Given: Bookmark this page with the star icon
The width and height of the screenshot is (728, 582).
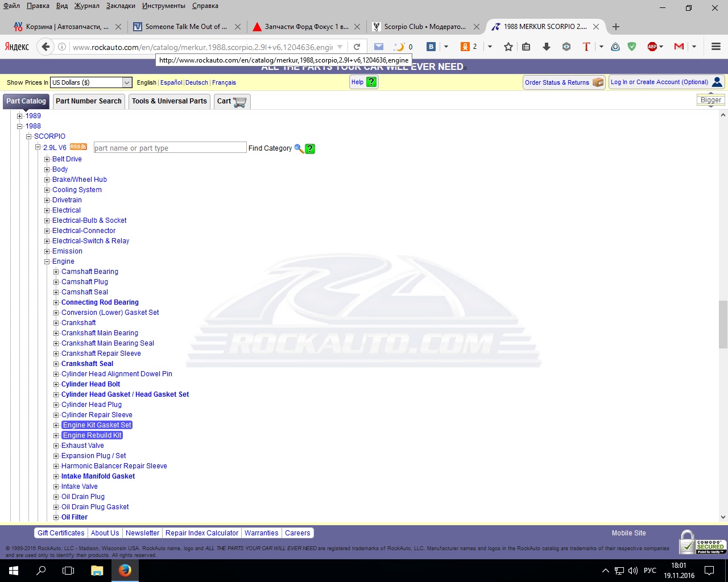Looking at the screenshot, I should click(x=508, y=47).
